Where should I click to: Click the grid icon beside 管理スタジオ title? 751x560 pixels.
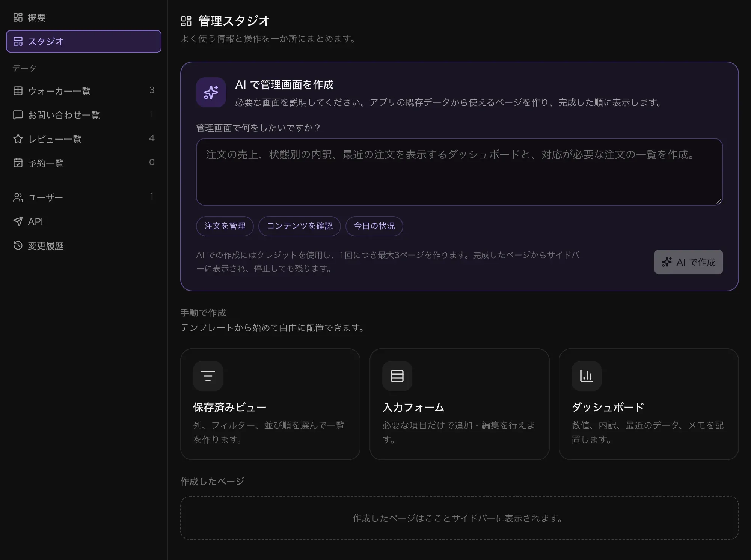(186, 21)
